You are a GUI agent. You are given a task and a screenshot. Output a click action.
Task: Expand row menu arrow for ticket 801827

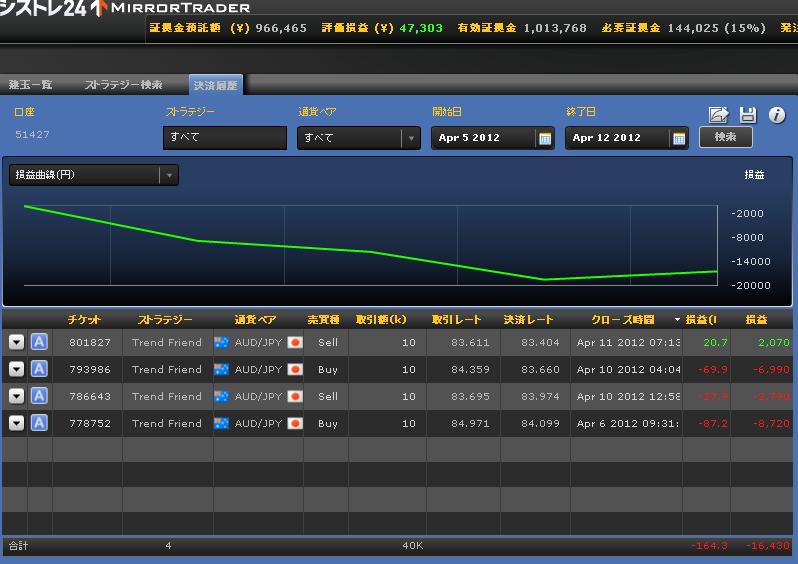point(16,342)
